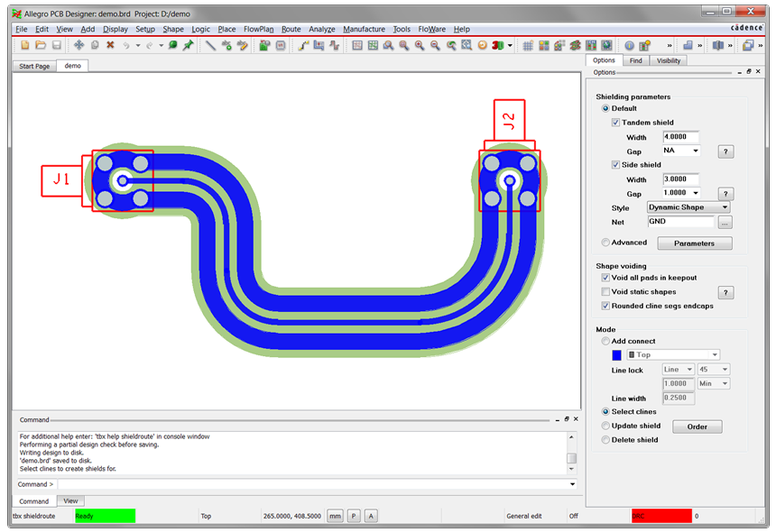
Task: Enable Void static shapes checkbox
Action: (605, 292)
